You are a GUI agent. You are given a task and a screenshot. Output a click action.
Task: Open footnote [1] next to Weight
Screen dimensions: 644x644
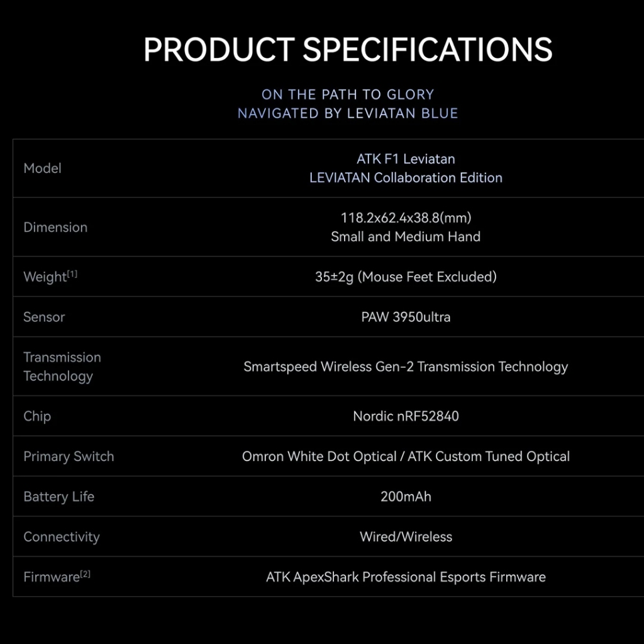pyautogui.click(x=72, y=274)
